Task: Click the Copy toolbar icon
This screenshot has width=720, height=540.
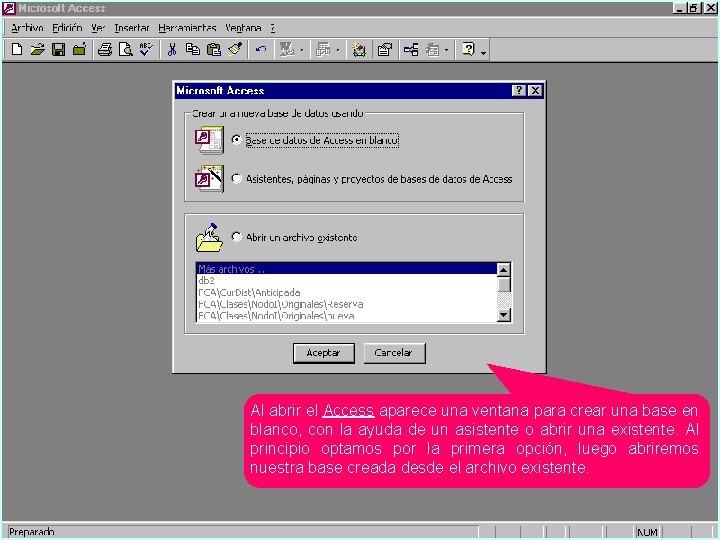Action: pos(192,49)
